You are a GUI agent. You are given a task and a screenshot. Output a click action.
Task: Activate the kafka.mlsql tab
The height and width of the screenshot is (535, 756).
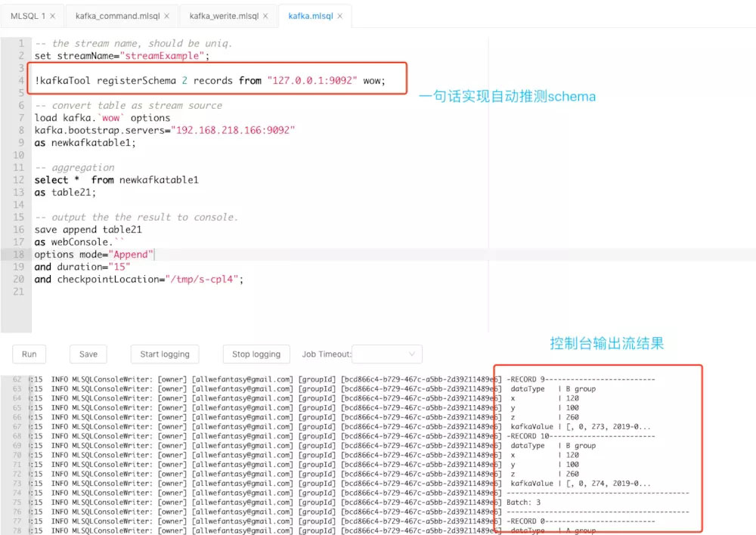click(x=310, y=16)
